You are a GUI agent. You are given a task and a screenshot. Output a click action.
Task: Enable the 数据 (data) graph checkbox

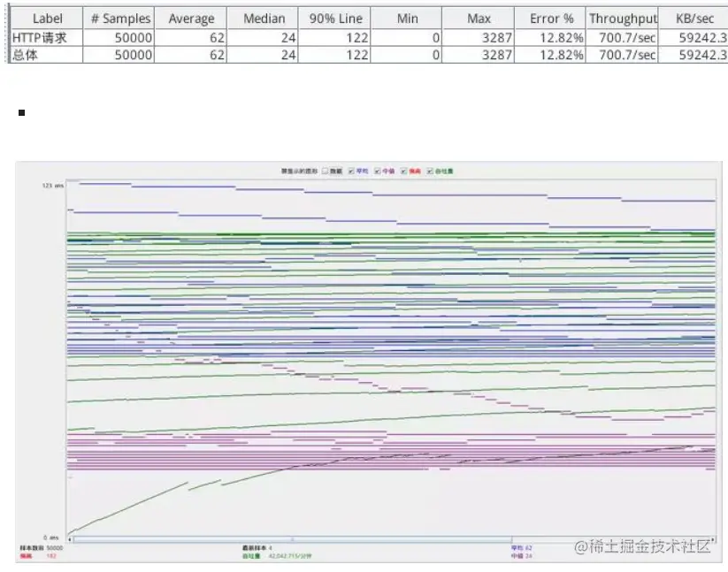[x=325, y=172]
